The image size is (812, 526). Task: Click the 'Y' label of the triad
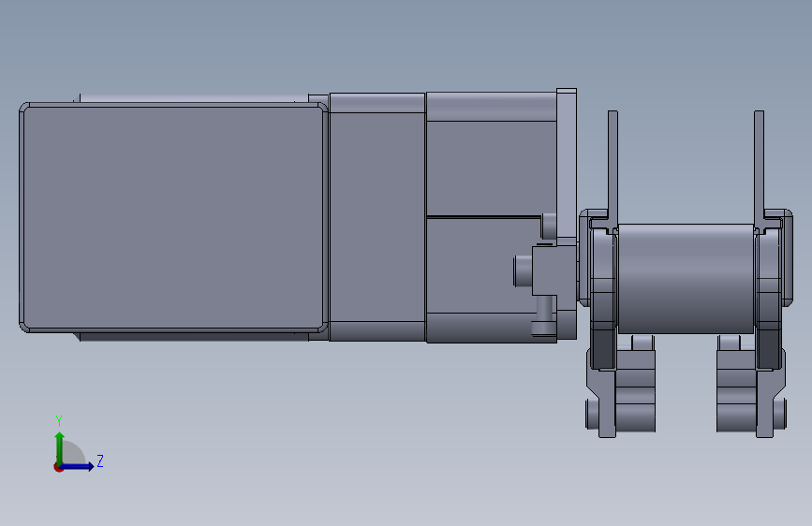tap(59, 420)
